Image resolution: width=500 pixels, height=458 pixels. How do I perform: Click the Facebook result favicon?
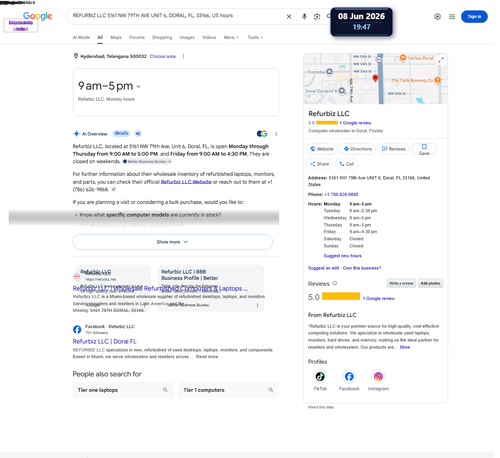77,329
